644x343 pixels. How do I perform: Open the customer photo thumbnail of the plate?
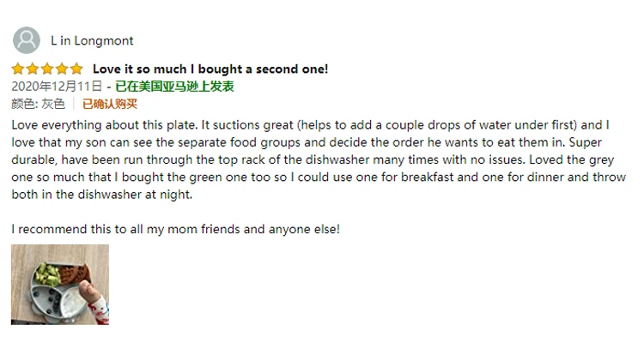point(60,285)
